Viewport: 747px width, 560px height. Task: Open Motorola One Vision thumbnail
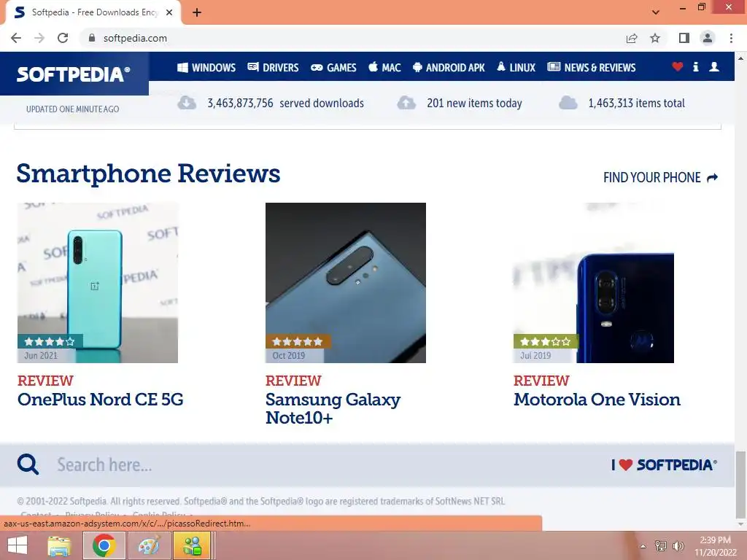(x=594, y=283)
